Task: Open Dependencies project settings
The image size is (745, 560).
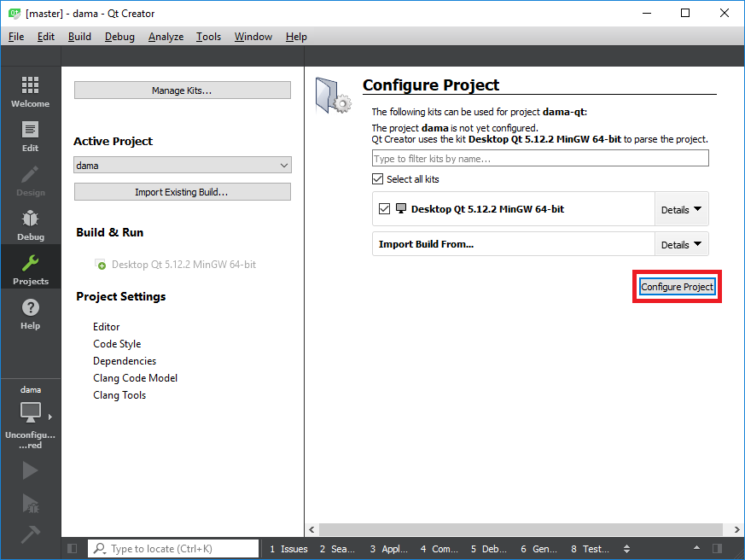Action: [x=125, y=361]
